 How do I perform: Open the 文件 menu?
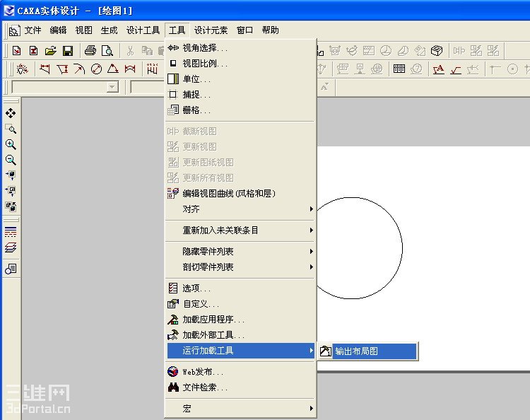[x=33, y=30]
